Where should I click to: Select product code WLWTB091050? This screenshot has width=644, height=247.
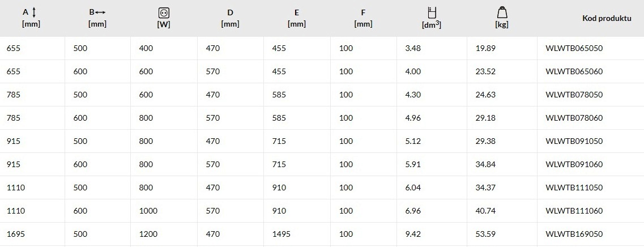(x=574, y=141)
